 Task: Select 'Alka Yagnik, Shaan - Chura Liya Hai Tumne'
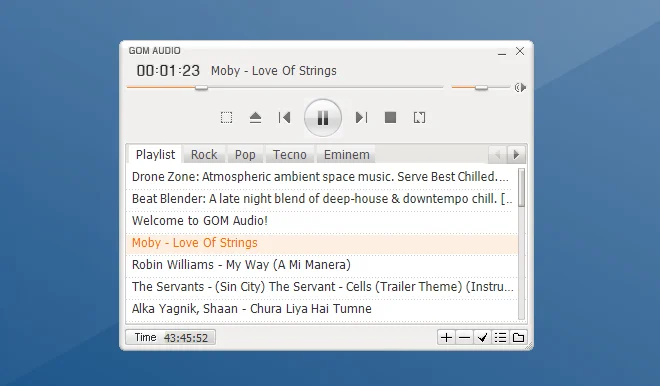click(x=322, y=309)
